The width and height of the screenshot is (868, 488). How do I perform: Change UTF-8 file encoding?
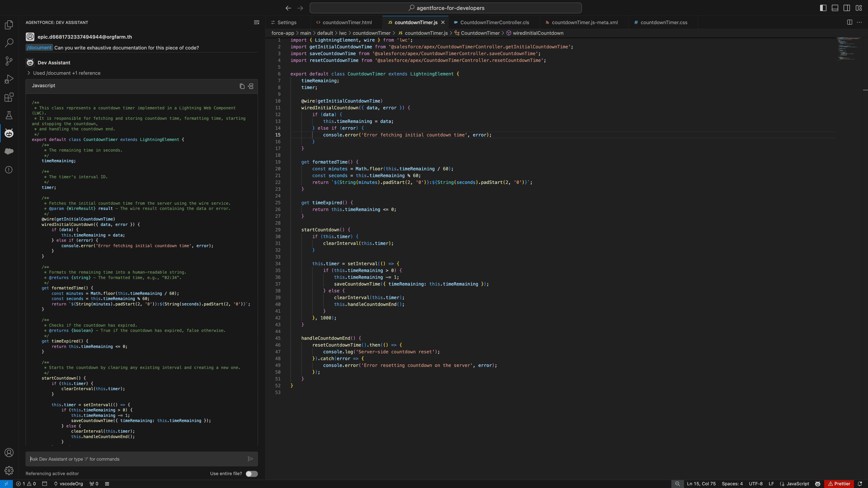click(x=756, y=484)
